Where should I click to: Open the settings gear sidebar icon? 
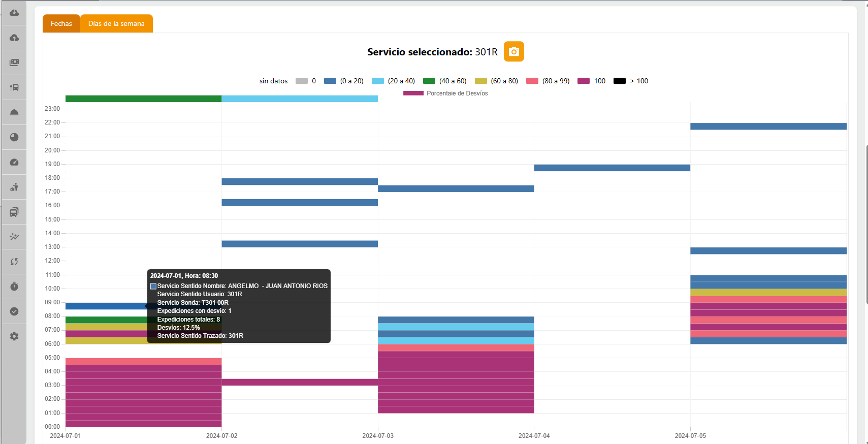(14, 336)
